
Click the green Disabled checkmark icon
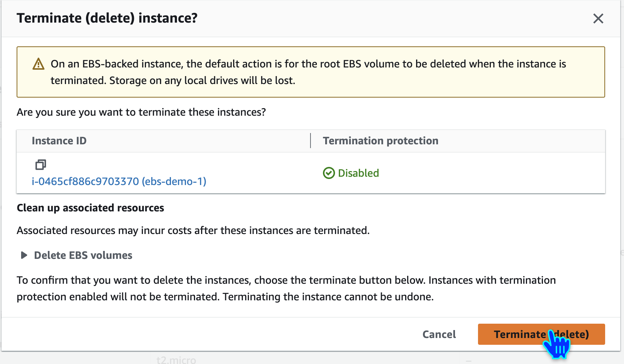click(329, 173)
